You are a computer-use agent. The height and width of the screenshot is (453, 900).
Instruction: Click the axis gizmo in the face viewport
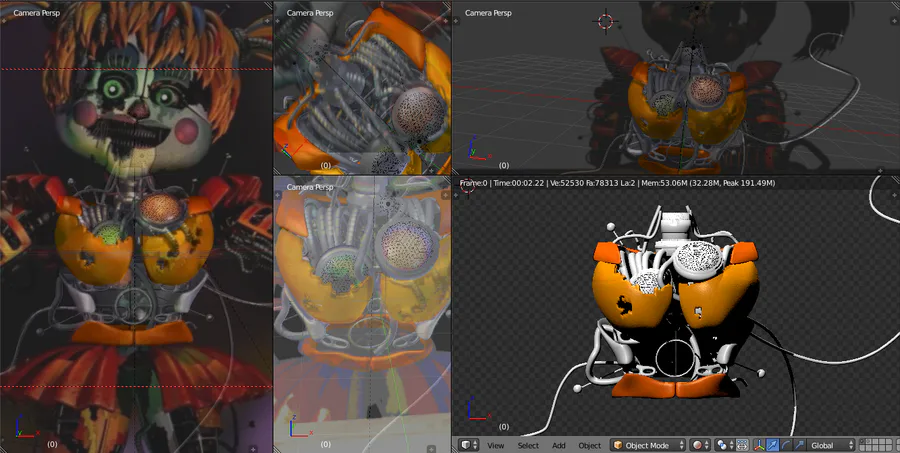click(26, 425)
